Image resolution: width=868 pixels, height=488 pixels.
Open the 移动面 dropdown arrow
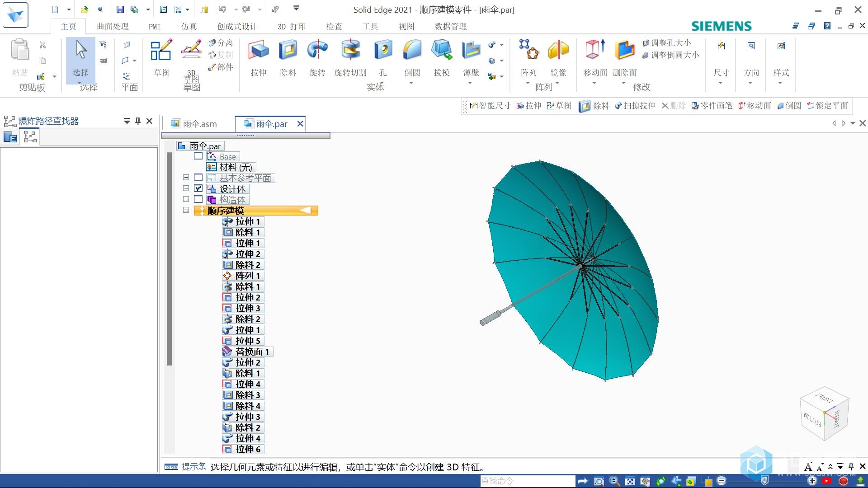pos(594,83)
